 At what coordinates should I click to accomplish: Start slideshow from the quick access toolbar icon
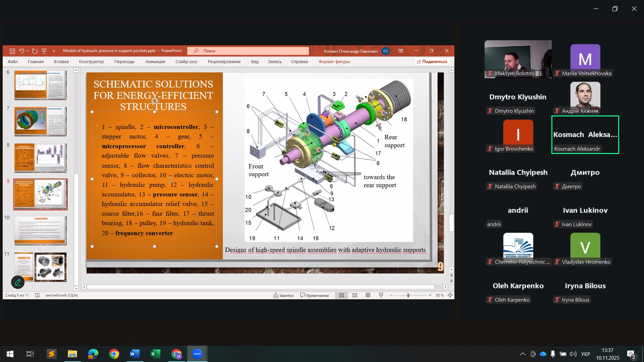[44, 51]
